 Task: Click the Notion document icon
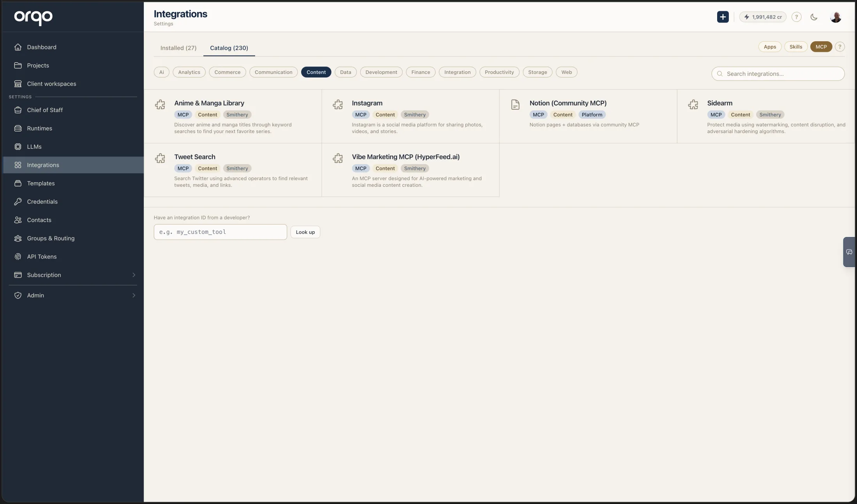point(515,104)
